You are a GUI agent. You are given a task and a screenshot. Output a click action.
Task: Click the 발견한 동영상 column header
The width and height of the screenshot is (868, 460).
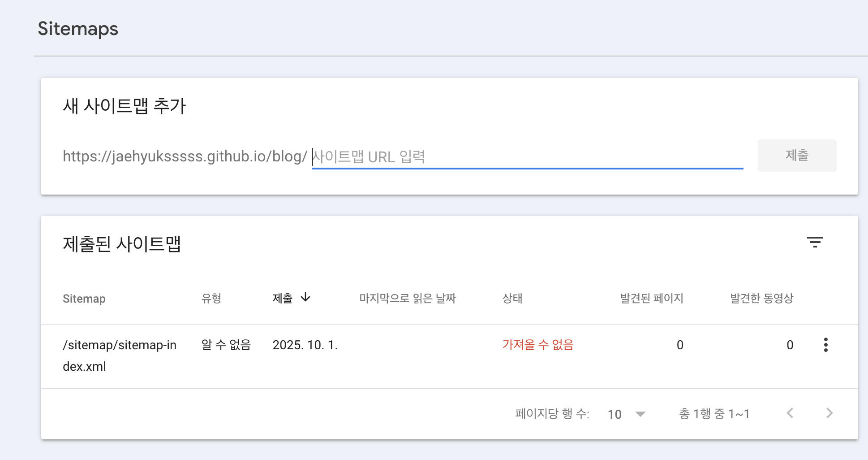pos(761,299)
